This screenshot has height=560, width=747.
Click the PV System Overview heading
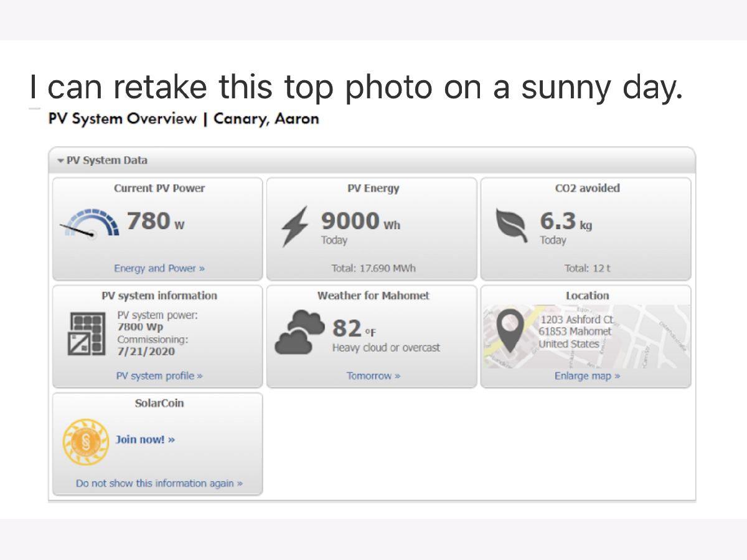click(x=184, y=119)
